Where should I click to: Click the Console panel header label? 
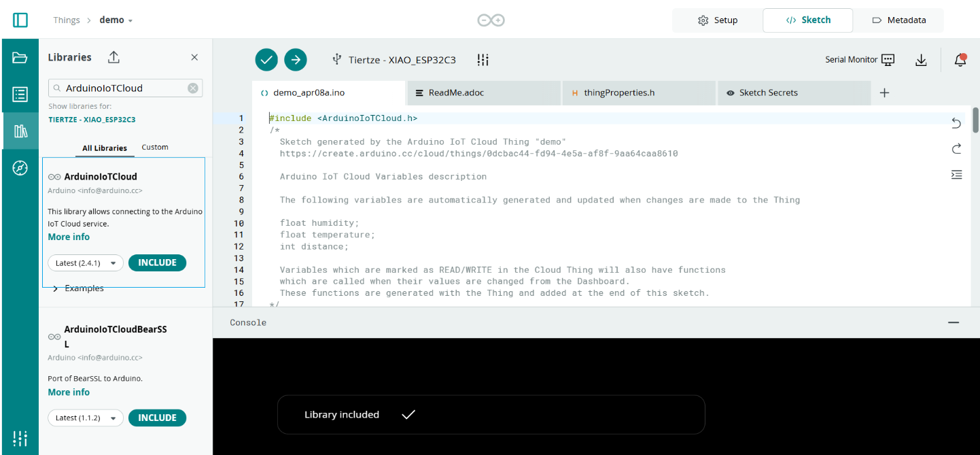(x=248, y=322)
